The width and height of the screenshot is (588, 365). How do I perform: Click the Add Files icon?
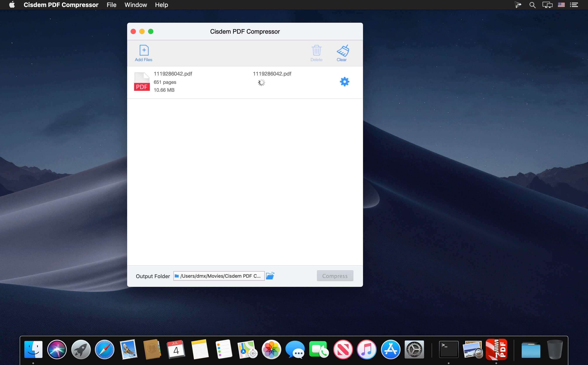click(144, 50)
